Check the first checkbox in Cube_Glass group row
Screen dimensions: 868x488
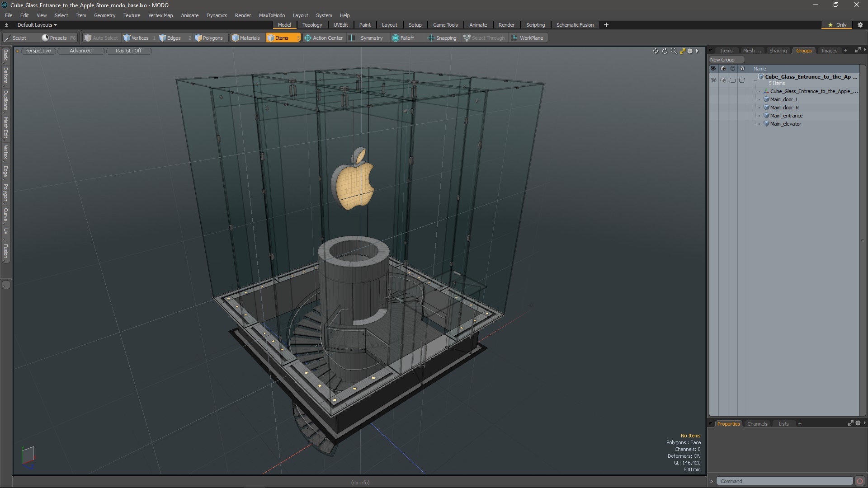tap(733, 80)
